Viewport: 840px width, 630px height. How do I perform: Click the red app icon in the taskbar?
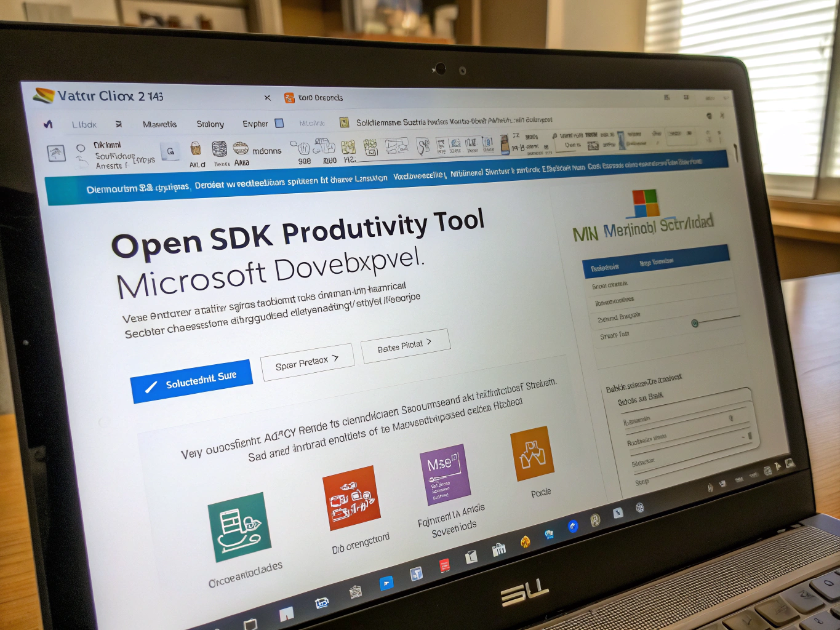point(444,565)
